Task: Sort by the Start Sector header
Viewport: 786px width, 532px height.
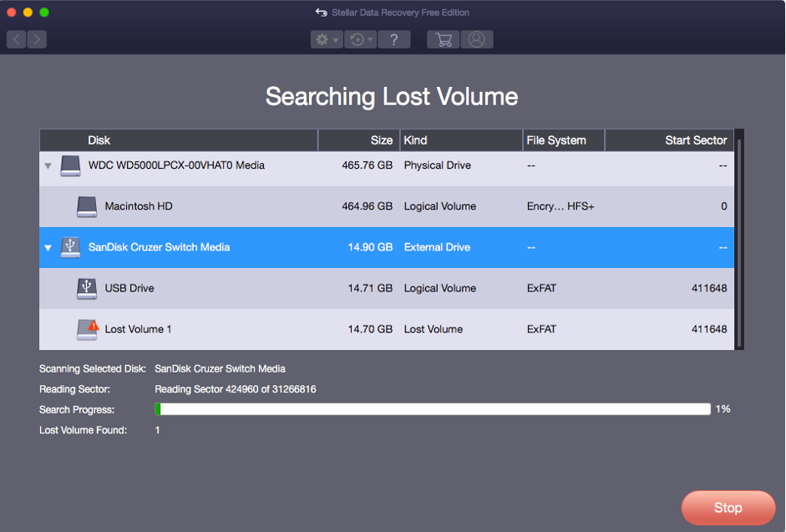Action: pyautogui.click(x=670, y=140)
